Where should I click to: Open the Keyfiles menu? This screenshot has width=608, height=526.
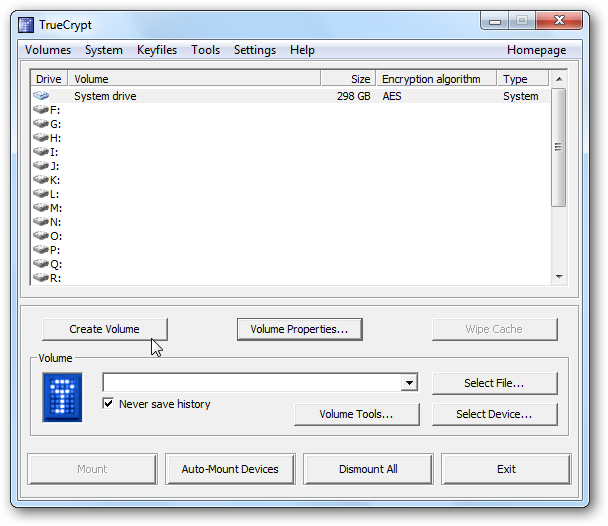tap(157, 50)
